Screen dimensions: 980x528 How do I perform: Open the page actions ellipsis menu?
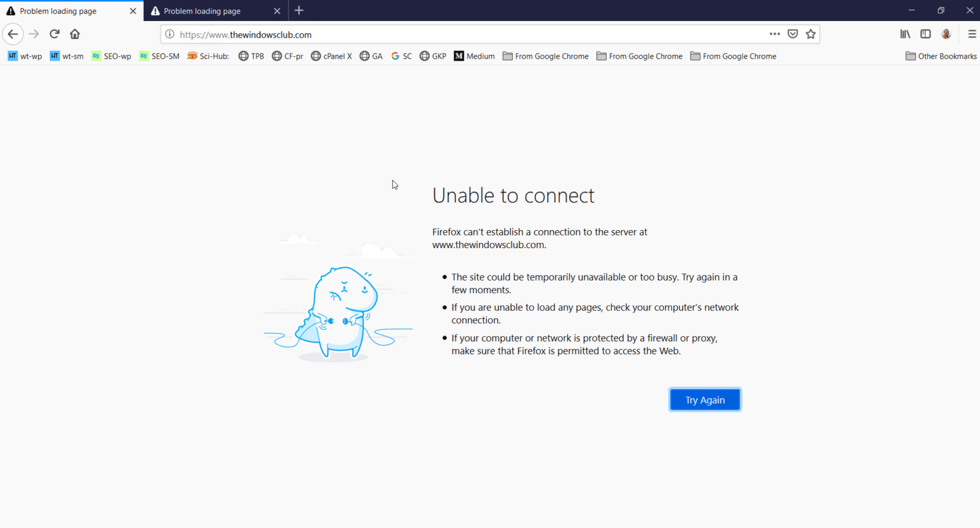point(774,34)
